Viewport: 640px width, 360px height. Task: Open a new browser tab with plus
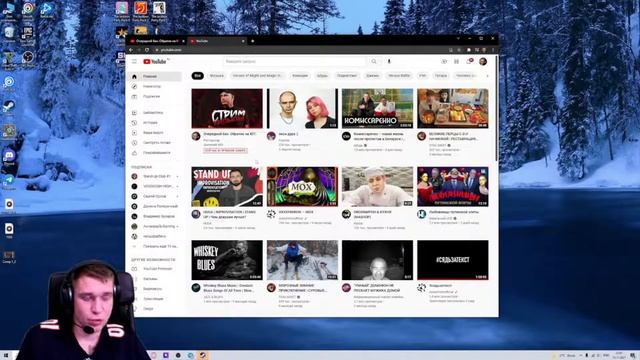253,41
